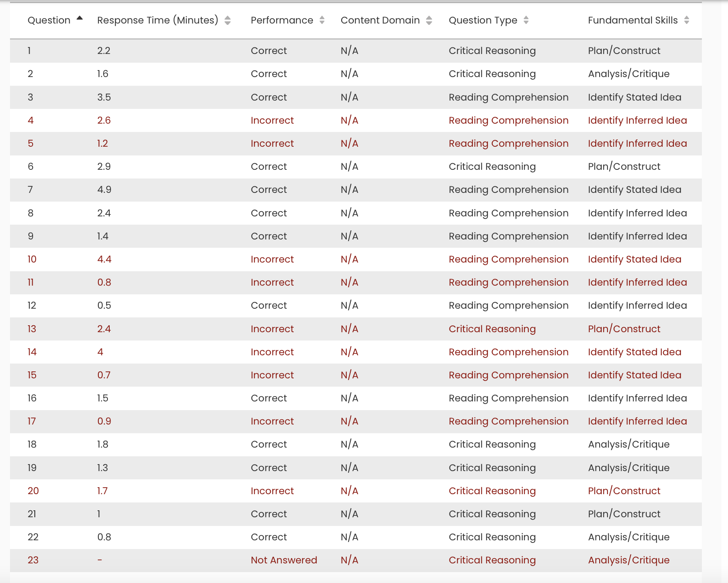Select question 23 marked Not Answered
Screen dimensions: 728x583
(x=284, y=560)
